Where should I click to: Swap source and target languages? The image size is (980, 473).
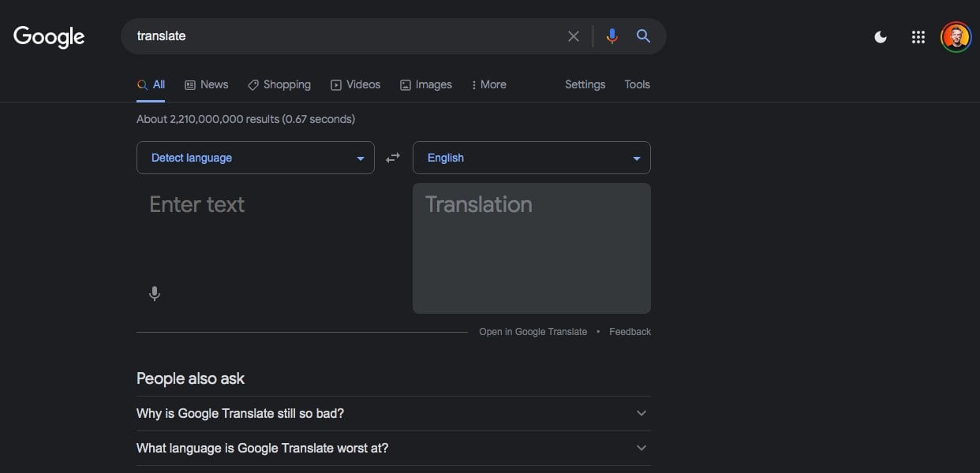pyautogui.click(x=393, y=158)
